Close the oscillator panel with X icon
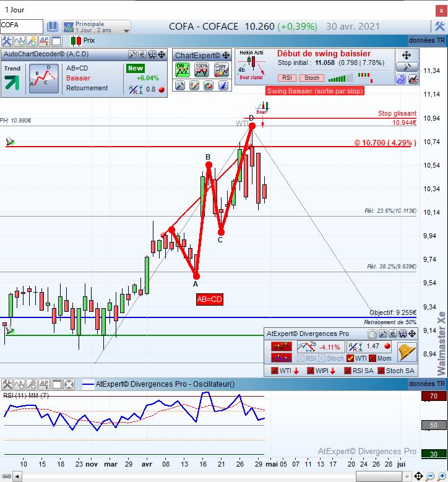 69,385
